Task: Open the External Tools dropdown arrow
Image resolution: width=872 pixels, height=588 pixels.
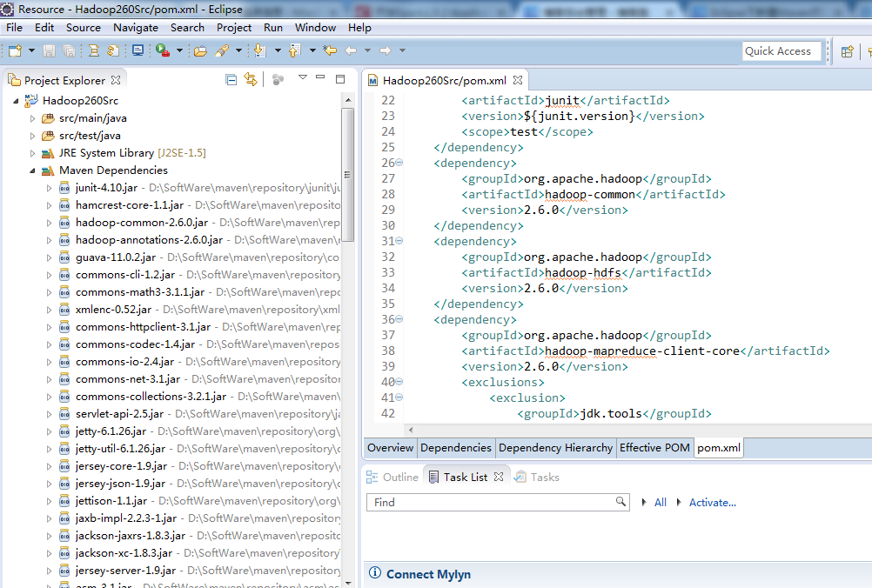Action: [x=179, y=50]
